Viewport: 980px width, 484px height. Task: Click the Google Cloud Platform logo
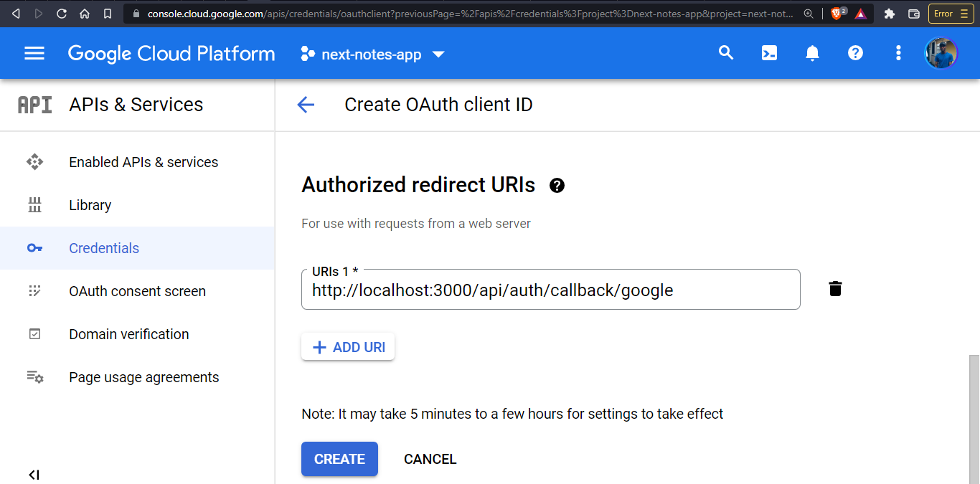pyautogui.click(x=171, y=54)
